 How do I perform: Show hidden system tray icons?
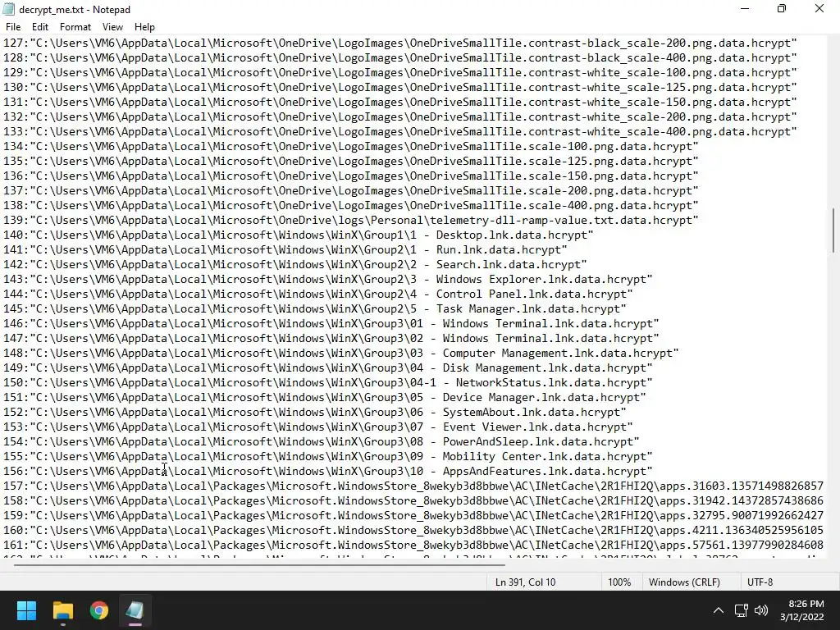click(719, 610)
